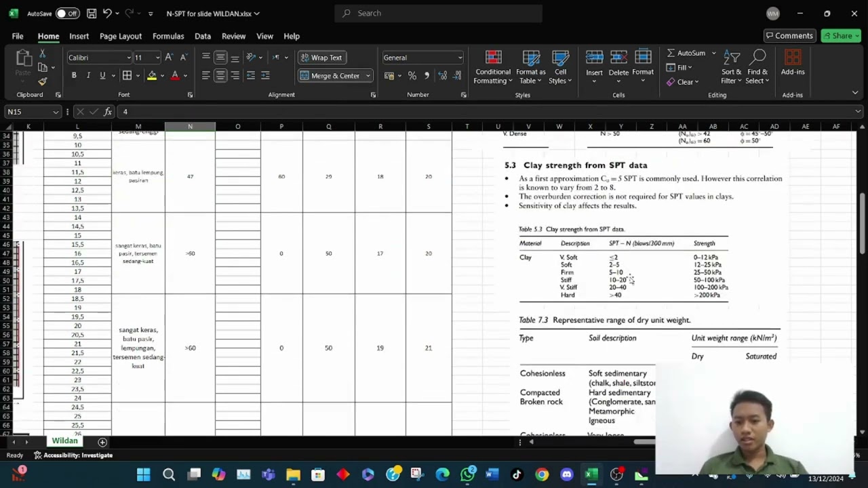Screen dimensions: 868x488
Task: Select column N header
Action: pos(190,127)
